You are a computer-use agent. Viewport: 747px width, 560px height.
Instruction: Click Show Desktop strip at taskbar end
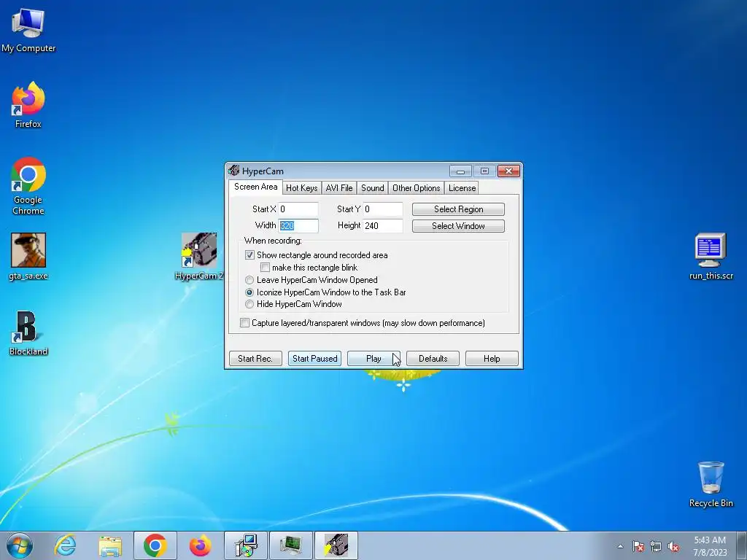pos(742,545)
